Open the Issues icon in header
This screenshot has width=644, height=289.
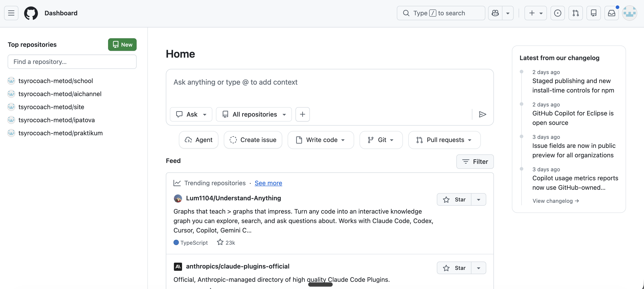557,13
